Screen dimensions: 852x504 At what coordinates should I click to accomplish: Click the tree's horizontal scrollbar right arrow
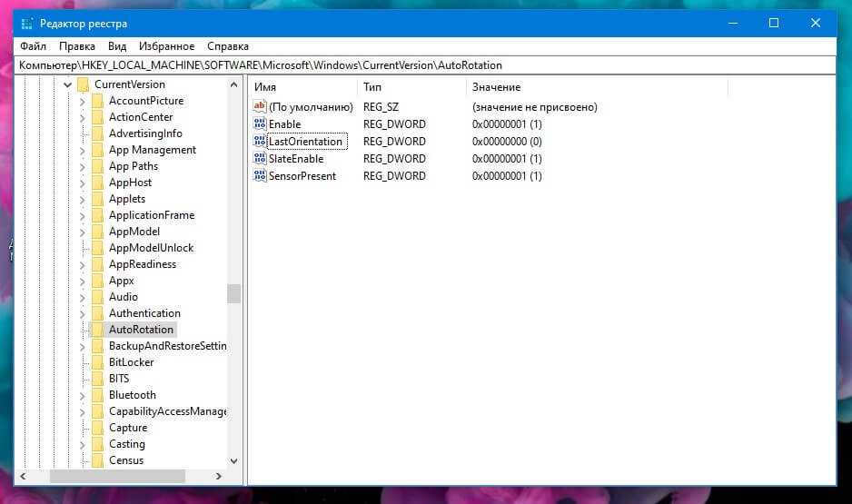tap(219, 476)
